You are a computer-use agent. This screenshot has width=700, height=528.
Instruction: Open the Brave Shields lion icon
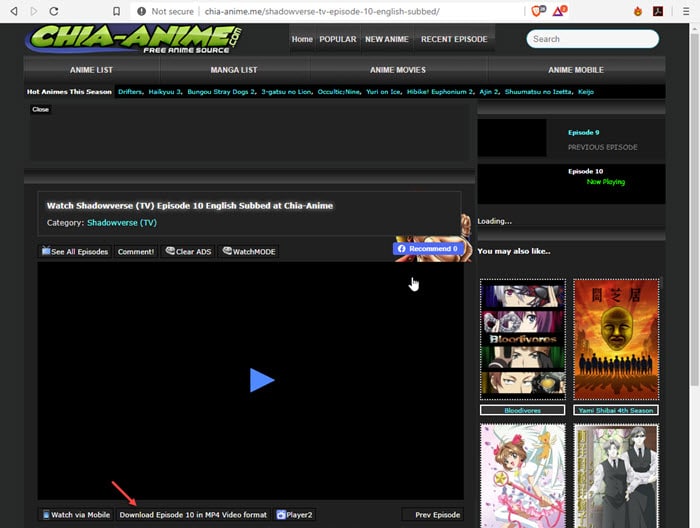[538, 11]
